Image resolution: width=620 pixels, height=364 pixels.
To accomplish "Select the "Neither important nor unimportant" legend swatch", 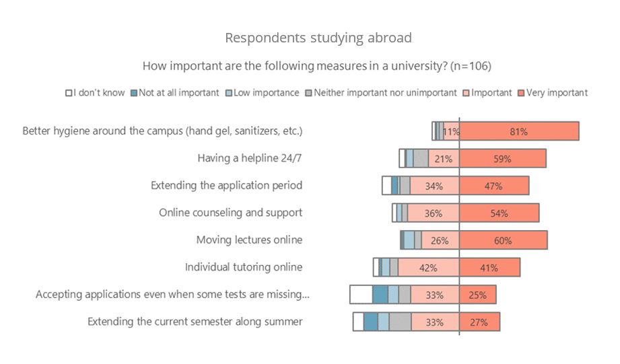I will pyautogui.click(x=310, y=93).
